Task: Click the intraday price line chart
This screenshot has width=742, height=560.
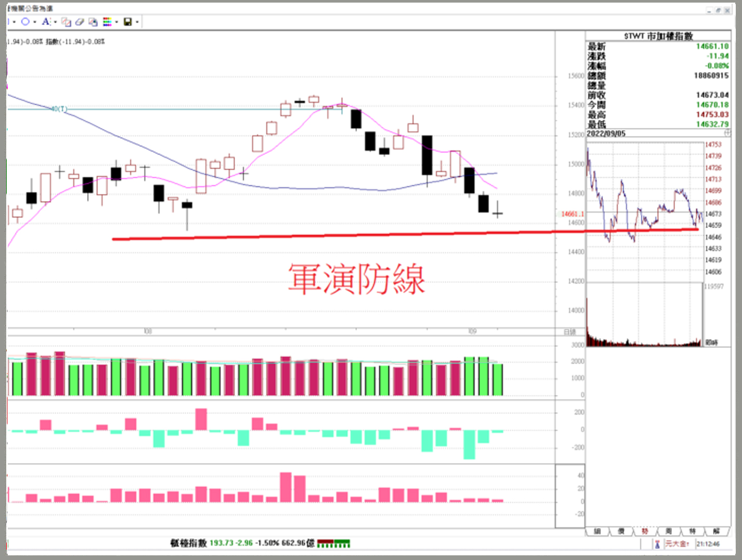Action: [644, 213]
